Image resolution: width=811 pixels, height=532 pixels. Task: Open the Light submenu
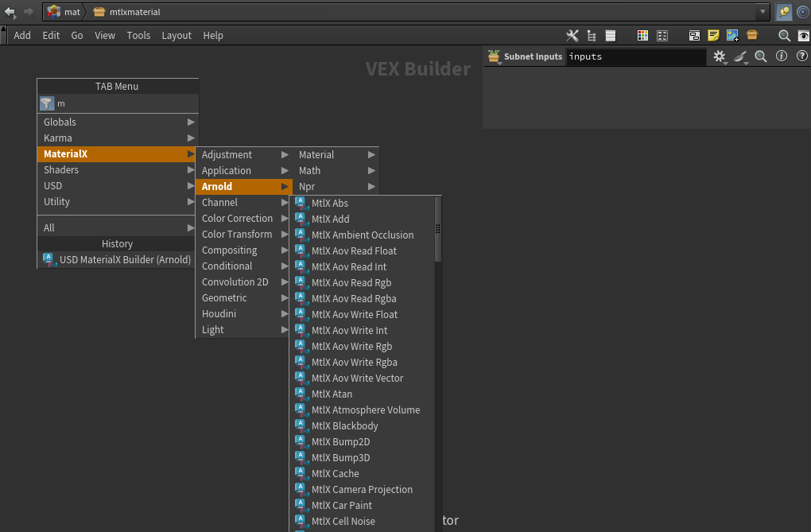click(244, 330)
